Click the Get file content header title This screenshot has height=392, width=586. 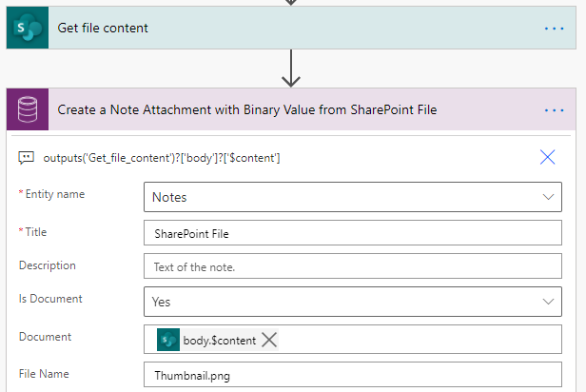tap(103, 29)
